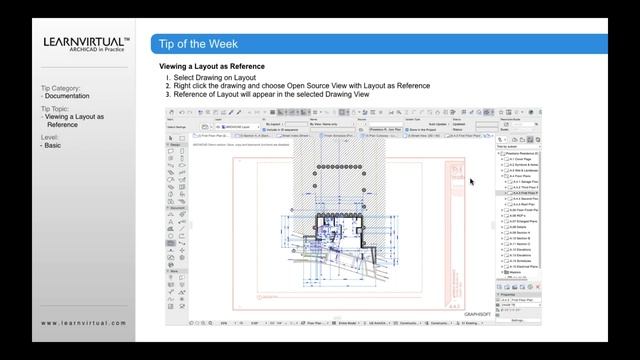Select the Mesh tool

tap(182, 201)
